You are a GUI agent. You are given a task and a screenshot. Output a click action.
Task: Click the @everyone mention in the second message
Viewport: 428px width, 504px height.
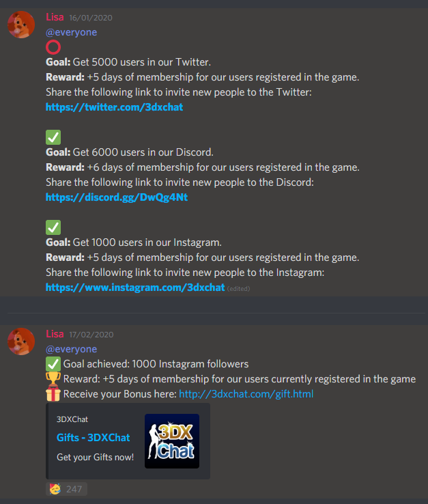click(x=71, y=349)
